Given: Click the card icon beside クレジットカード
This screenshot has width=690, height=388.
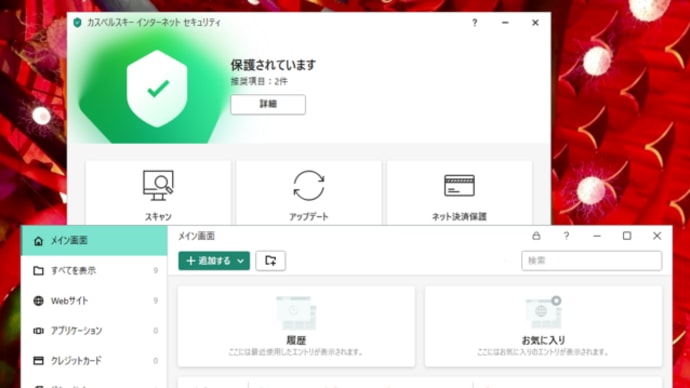Looking at the screenshot, I should 38,361.
